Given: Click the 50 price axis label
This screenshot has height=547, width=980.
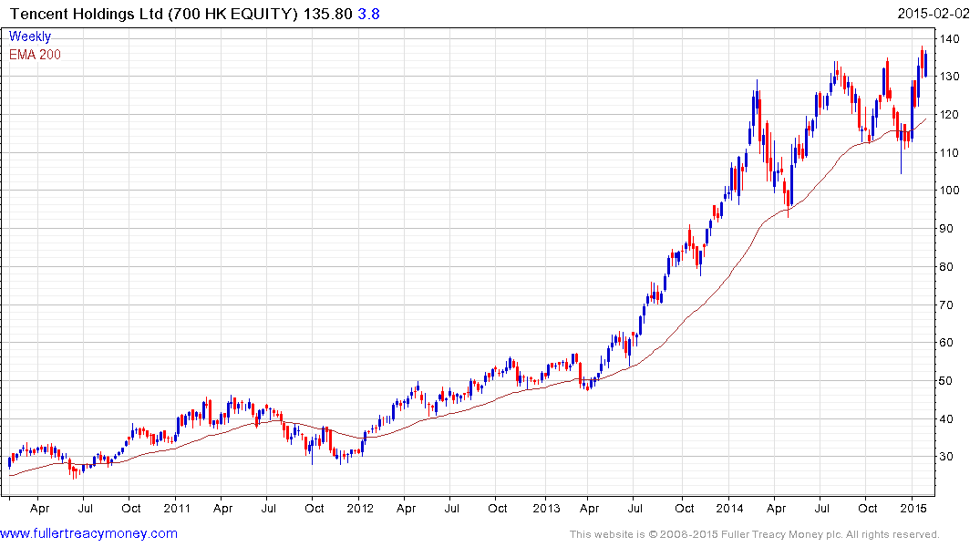Looking at the screenshot, I should [x=945, y=381].
